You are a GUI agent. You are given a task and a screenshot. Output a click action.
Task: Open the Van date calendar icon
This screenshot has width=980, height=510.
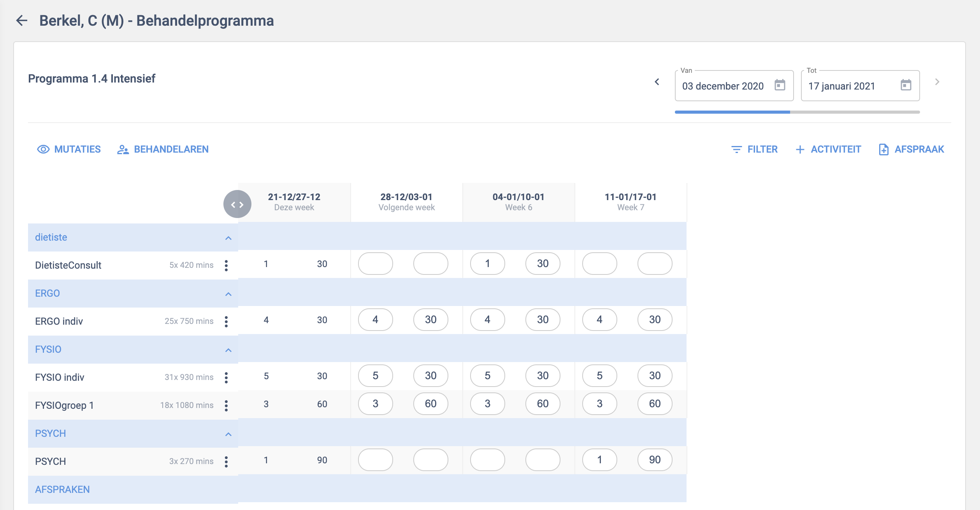pos(780,85)
